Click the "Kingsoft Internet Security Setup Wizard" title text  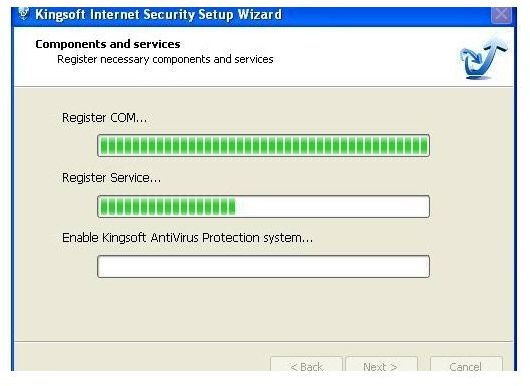[x=159, y=15]
